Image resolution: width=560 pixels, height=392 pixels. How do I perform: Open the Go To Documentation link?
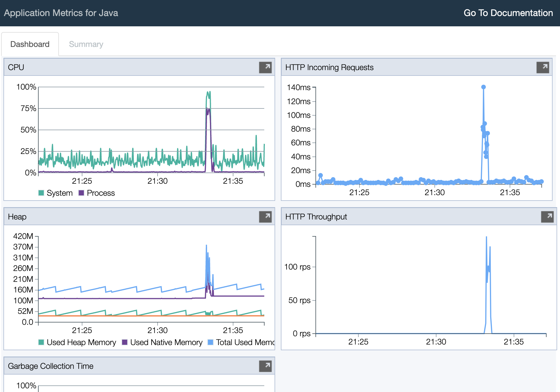(x=508, y=13)
